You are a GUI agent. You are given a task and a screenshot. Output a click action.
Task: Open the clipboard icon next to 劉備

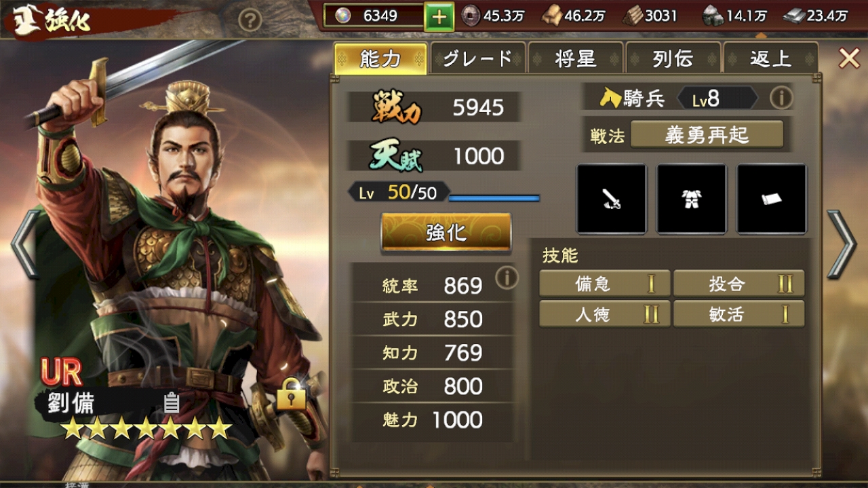(x=172, y=404)
